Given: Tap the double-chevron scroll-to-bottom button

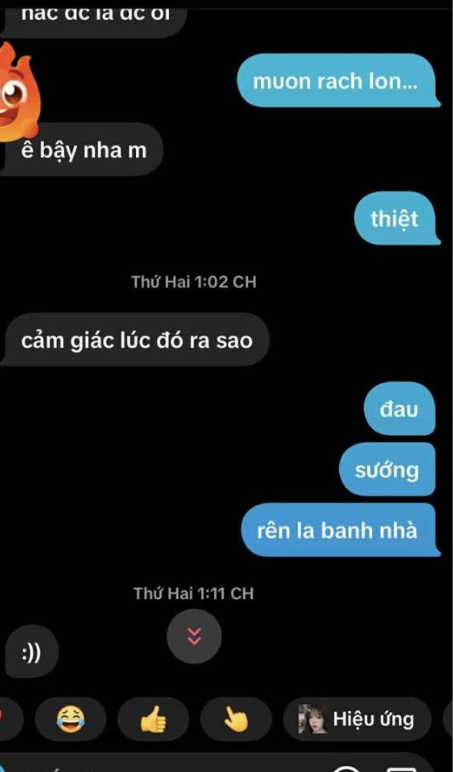Looking at the screenshot, I should (194, 636).
